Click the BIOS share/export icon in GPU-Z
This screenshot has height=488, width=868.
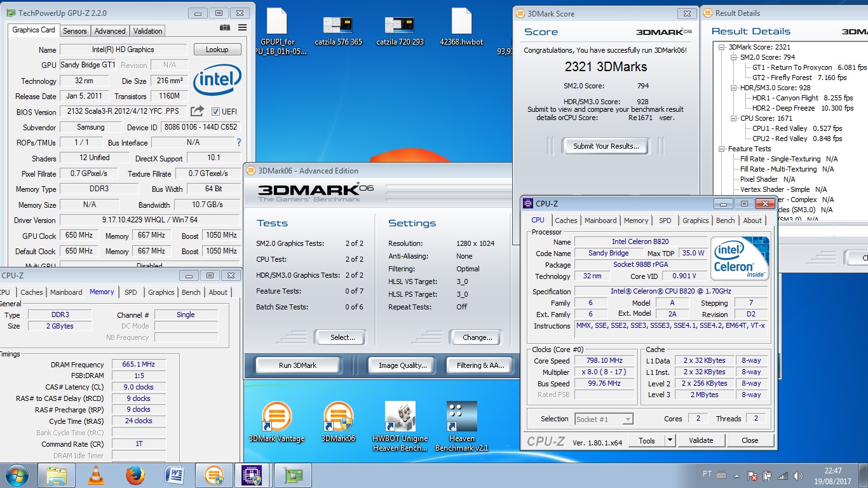pos(198,111)
